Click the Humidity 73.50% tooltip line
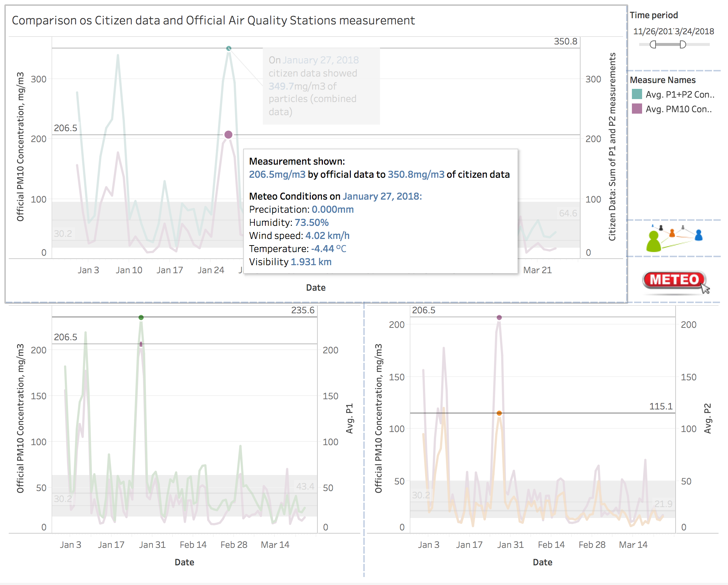Viewport: 728px width, 585px height. pos(289,223)
